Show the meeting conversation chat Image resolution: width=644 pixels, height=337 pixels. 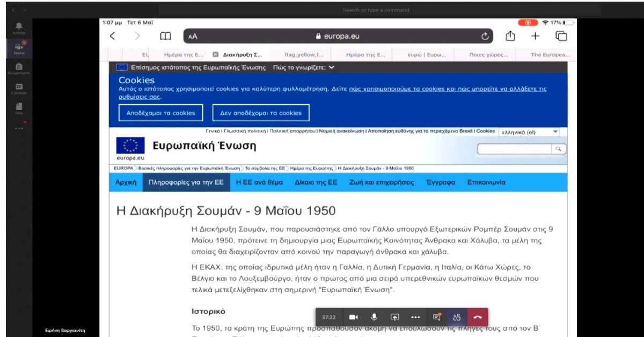tap(437, 317)
